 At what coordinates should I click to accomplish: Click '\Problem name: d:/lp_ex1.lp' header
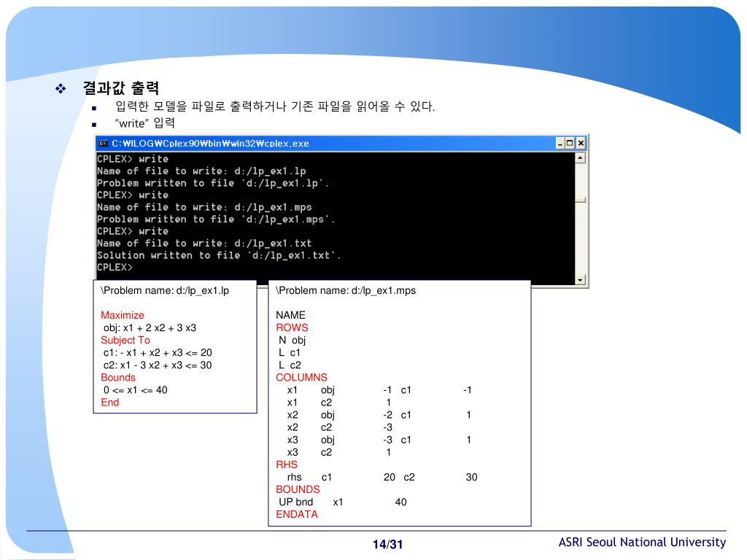[x=165, y=290]
